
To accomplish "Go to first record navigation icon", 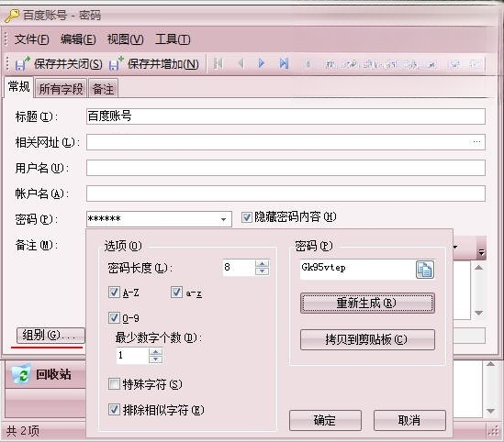I will tap(218, 63).
